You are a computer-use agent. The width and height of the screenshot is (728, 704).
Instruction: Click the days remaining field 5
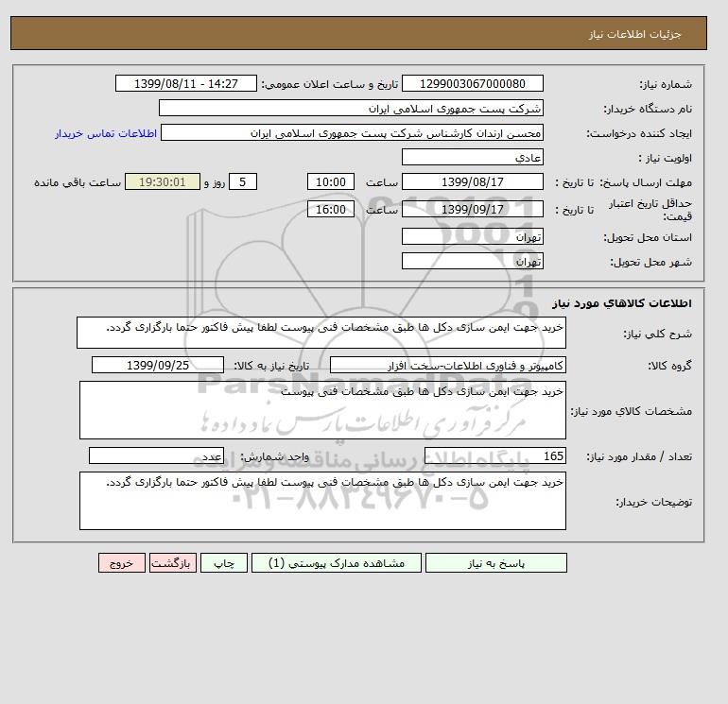pyautogui.click(x=243, y=182)
